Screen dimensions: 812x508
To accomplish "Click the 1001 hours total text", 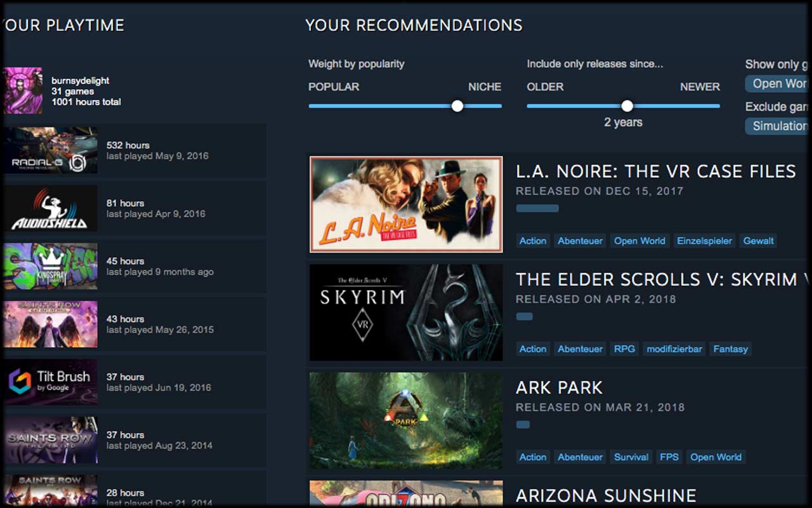I will tap(86, 102).
